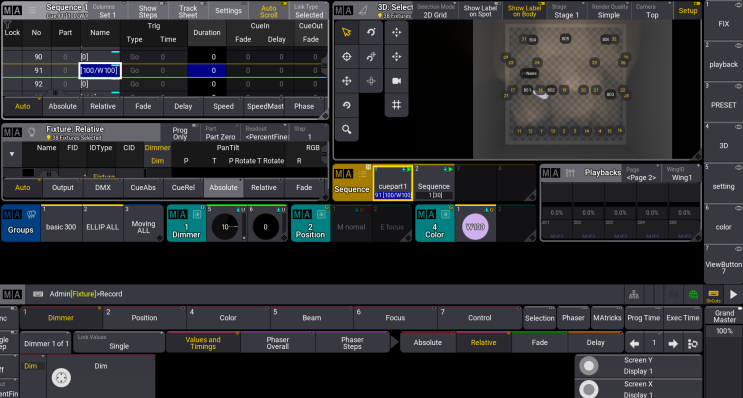The width and height of the screenshot is (743, 398).
Task: Click the network tree icon in command line
Action: click(634, 295)
